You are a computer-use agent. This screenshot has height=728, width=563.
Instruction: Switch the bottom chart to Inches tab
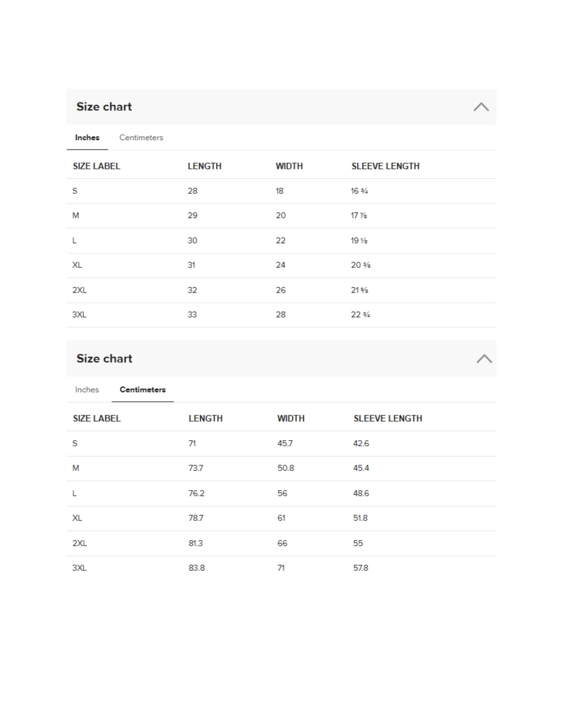tap(87, 390)
